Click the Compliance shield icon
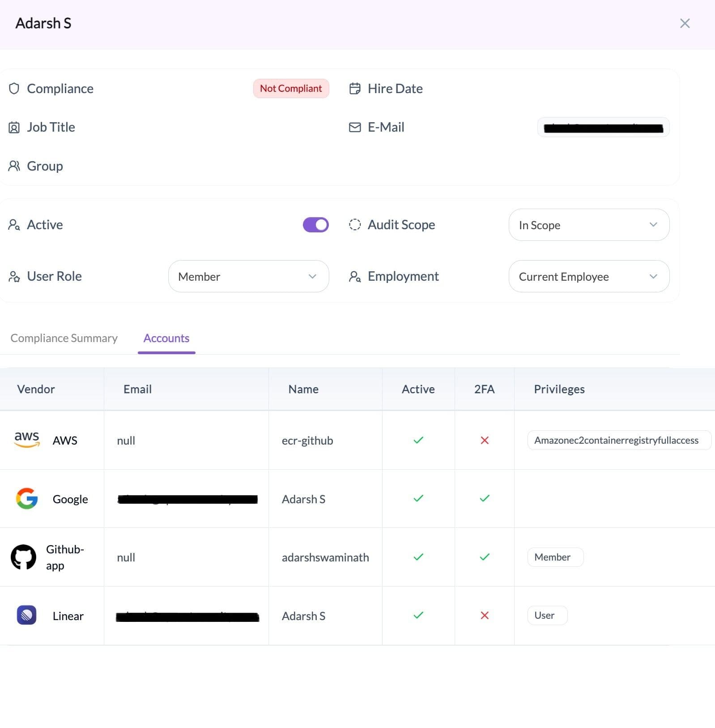The image size is (715, 728). pyautogui.click(x=14, y=89)
